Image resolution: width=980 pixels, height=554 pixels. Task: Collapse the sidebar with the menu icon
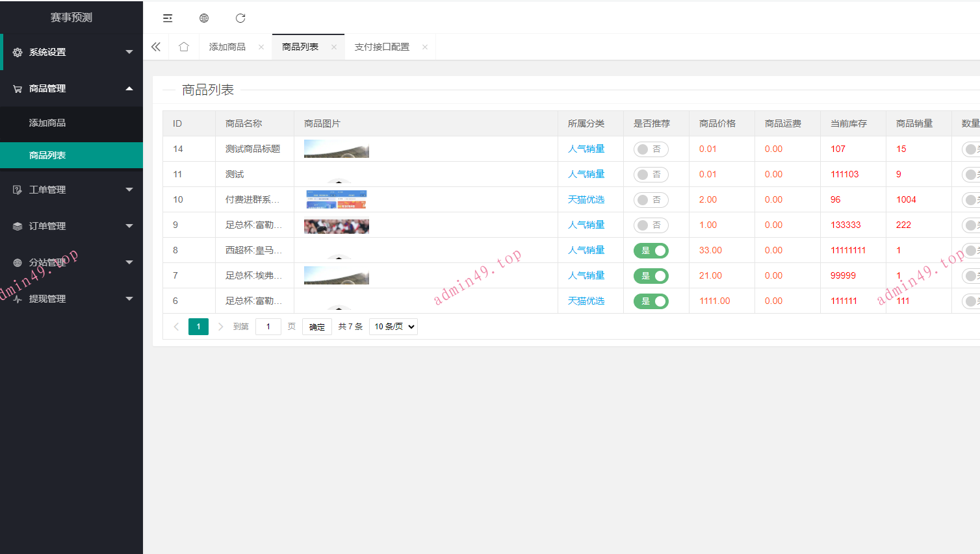[x=168, y=18]
